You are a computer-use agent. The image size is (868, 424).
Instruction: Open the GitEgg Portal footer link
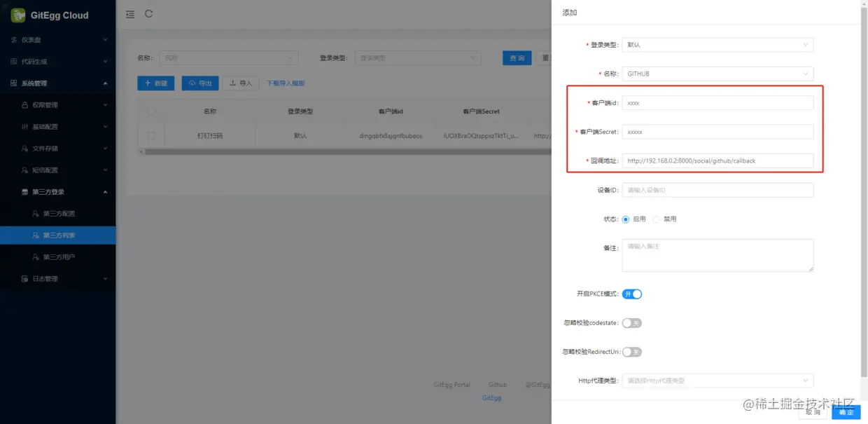[452, 385]
